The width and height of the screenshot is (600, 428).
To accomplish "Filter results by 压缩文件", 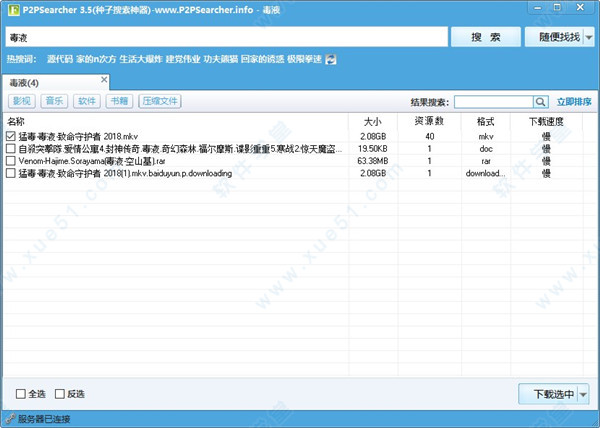I will [x=160, y=101].
